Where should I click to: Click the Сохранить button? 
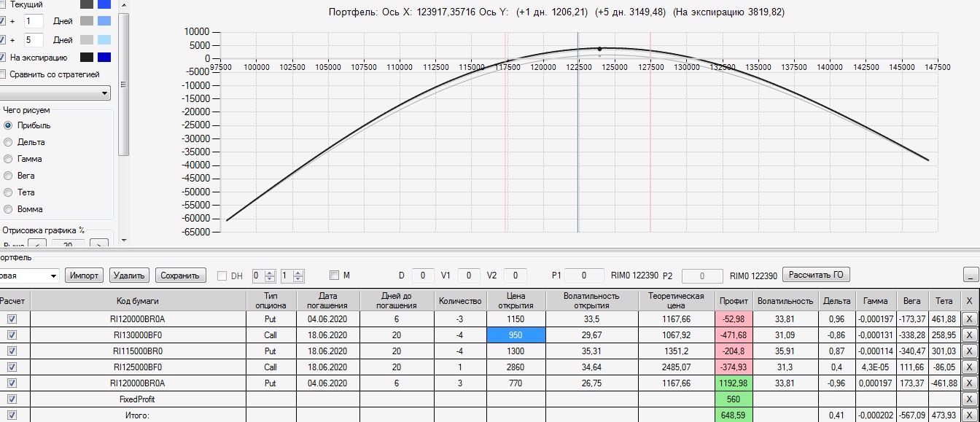click(x=180, y=276)
